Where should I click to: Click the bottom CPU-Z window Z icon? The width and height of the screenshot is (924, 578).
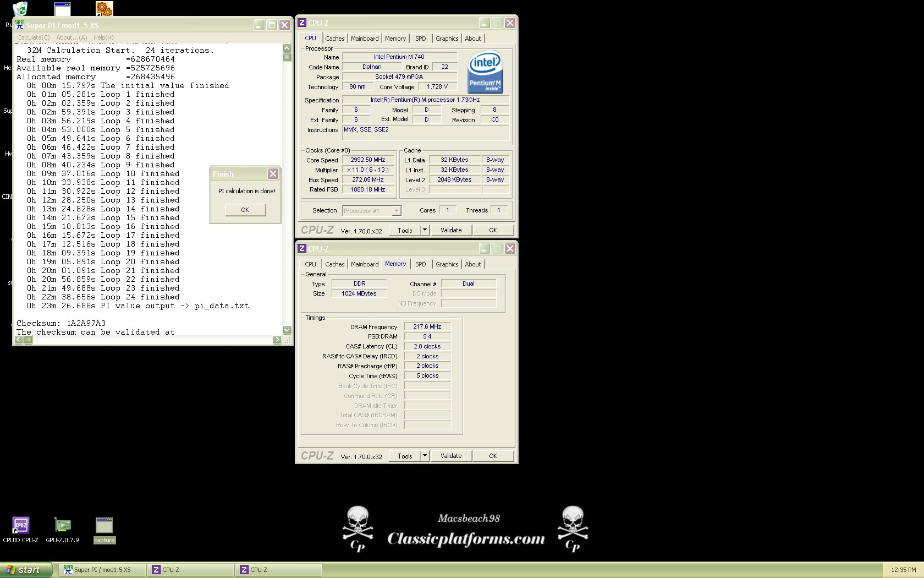[302, 248]
